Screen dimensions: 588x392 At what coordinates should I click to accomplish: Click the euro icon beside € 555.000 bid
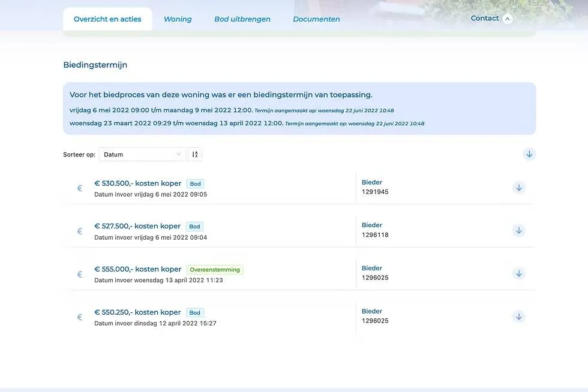coord(80,275)
